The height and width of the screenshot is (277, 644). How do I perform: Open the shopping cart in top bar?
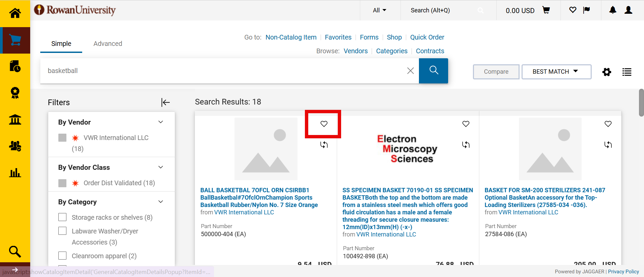point(546,10)
